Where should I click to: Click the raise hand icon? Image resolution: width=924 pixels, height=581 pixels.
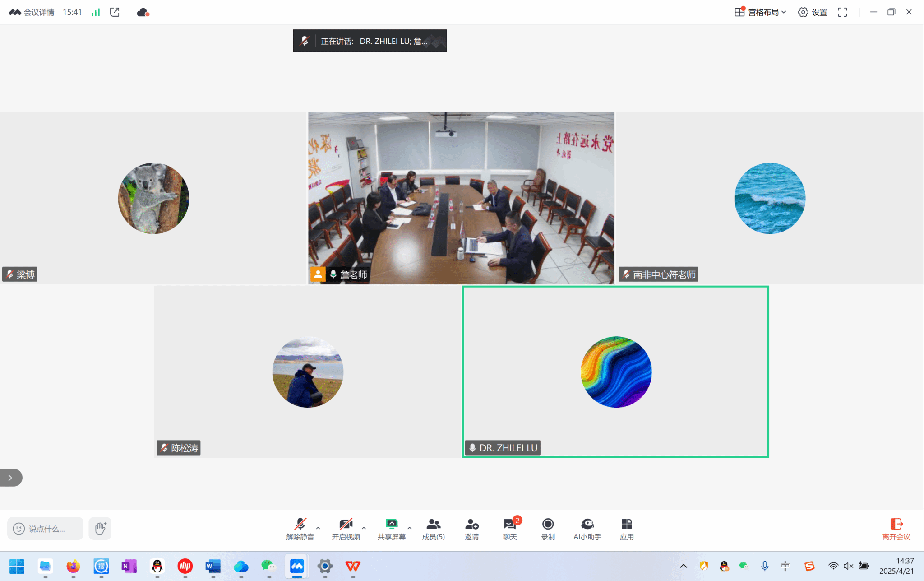tap(100, 528)
